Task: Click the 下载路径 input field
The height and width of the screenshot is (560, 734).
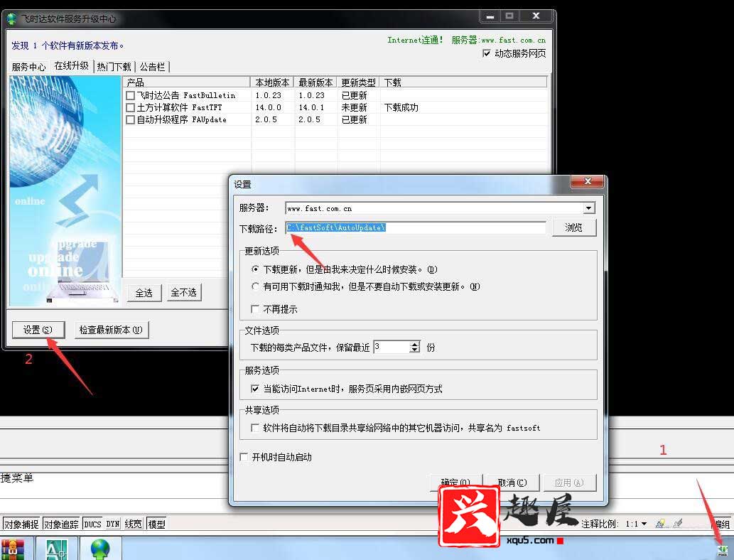Action: [416, 227]
